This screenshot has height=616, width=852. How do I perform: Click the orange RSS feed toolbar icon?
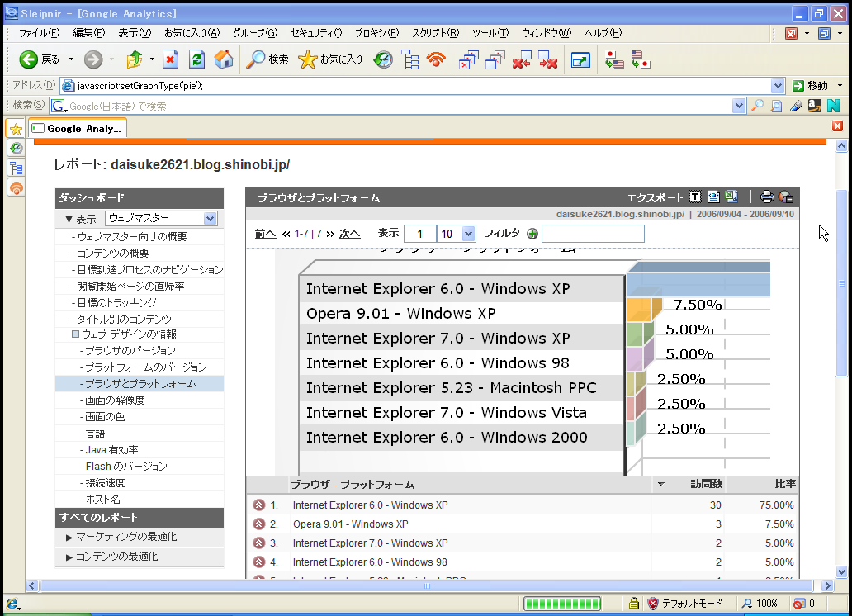pos(437,59)
